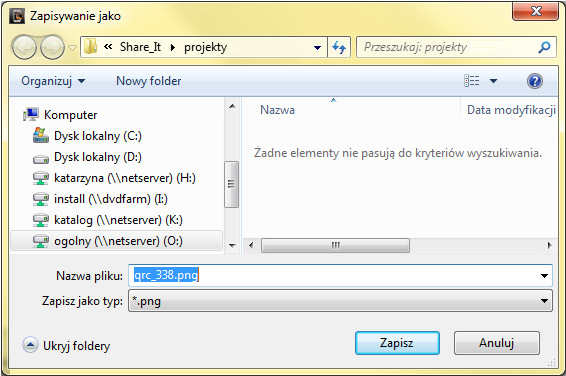Select katalog (\\netserver) (K:) drive
The image size is (566, 376).
click(118, 220)
